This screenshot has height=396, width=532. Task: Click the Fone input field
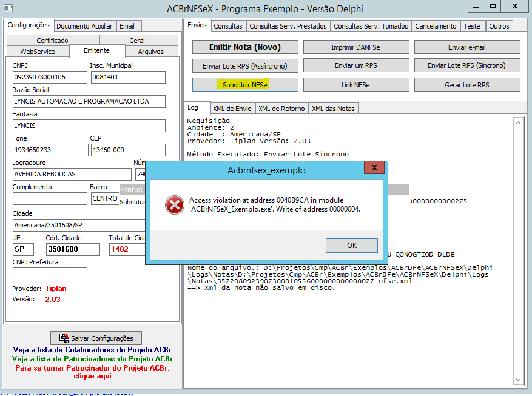coord(50,150)
